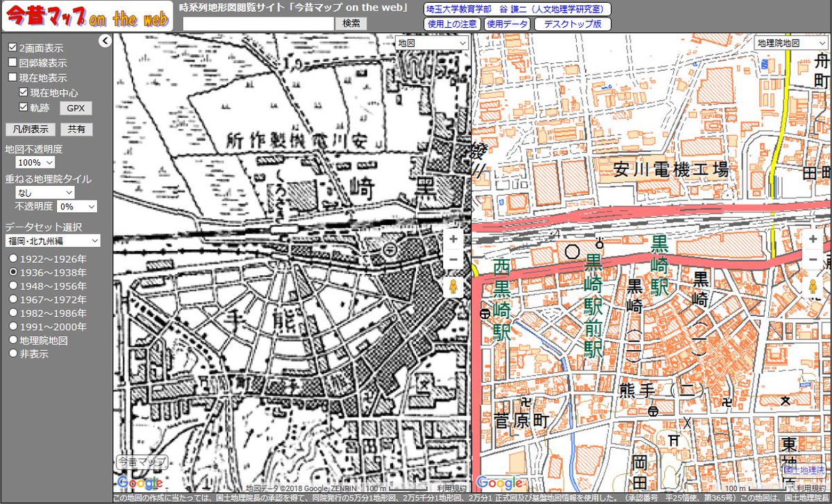Click the 共有 button
Viewport: 832px width, 504px height.
76,129
